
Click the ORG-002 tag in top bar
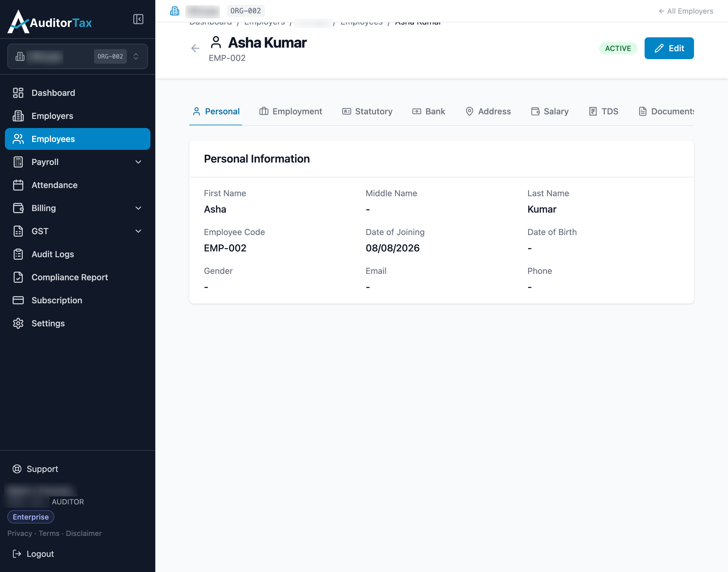point(245,11)
